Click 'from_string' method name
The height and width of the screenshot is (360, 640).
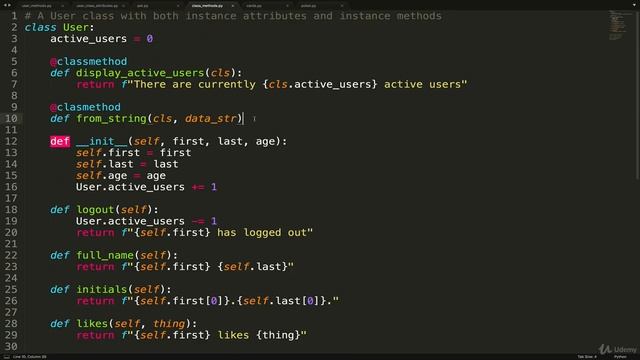coord(111,119)
